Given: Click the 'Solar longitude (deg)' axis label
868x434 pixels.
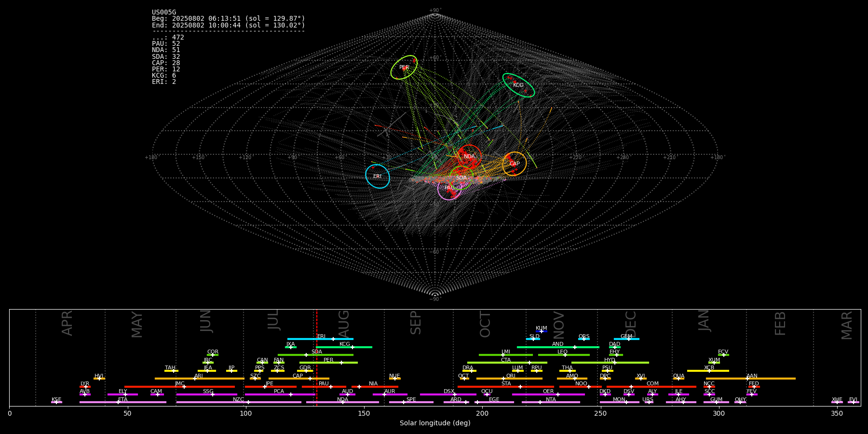Looking at the screenshot, I should tap(435, 423).
